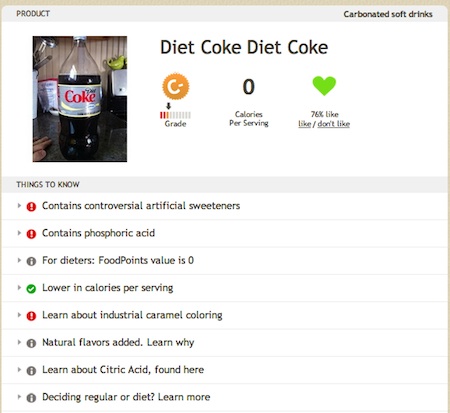Screen dimensions: 450x413
Task: Expand the phosphoric acid row arrow
Action: point(19,233)
